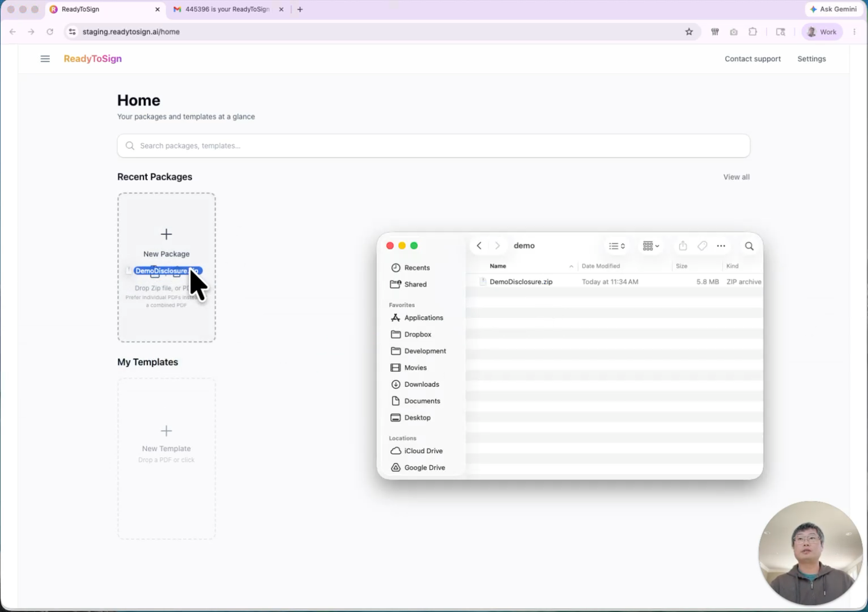Reload the current page
Image resolution: width=868 pixels, height=612 pixels.
[50, 32]
